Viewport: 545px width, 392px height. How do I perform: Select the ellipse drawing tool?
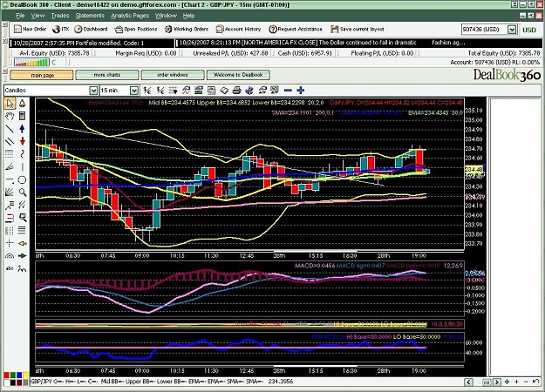23,179
